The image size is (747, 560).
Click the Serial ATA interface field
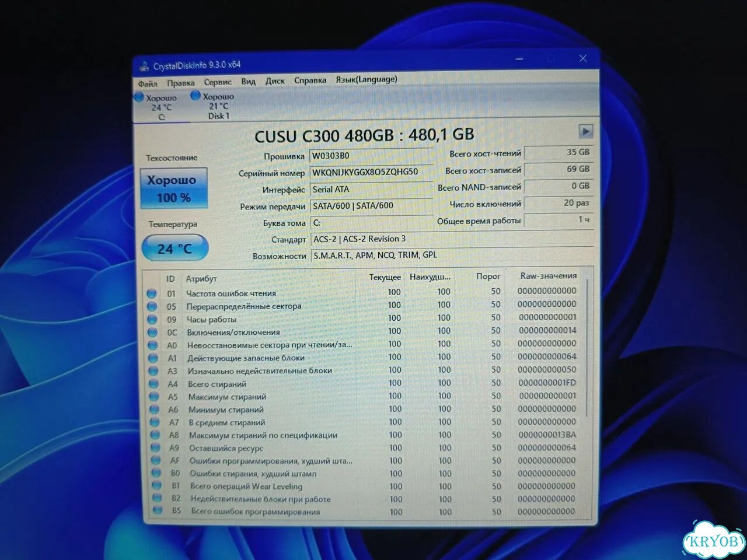(x=371, y=189)
